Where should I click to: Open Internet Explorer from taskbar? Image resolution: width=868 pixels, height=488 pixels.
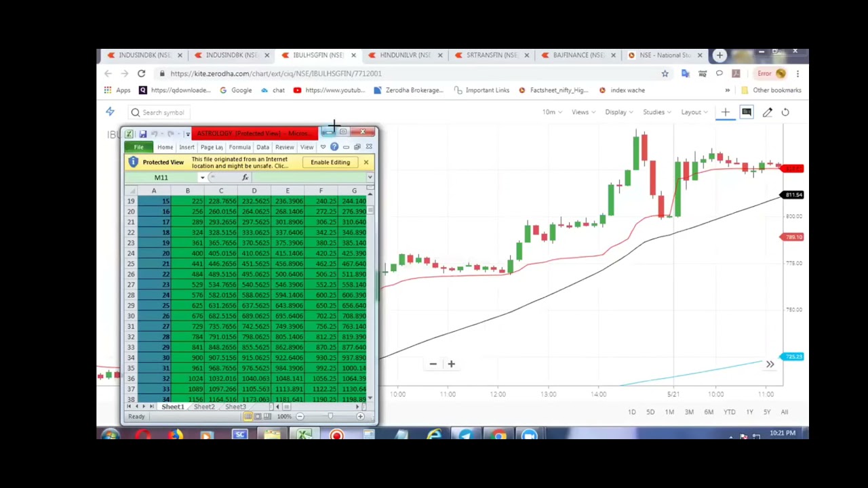point(434,434)
